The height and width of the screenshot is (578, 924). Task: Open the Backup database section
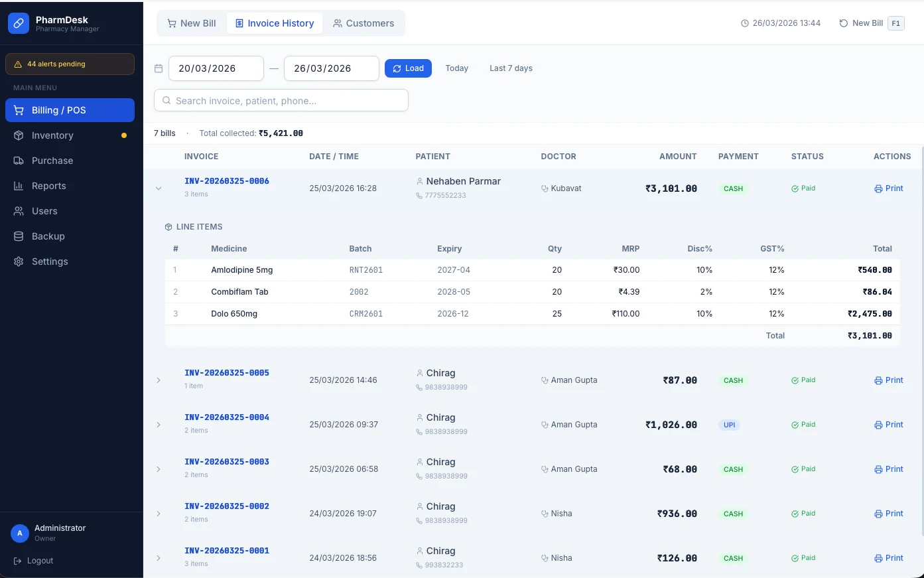pos(19,236)
